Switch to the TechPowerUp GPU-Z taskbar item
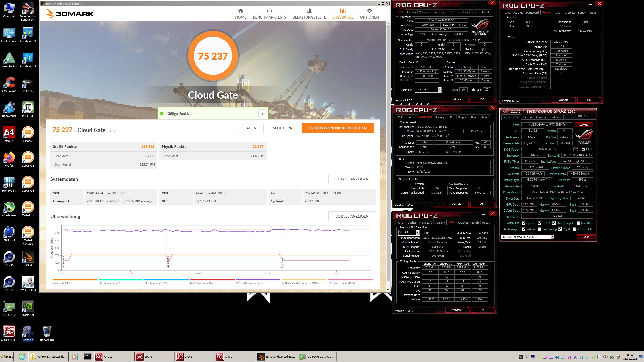 pos(317,356)
